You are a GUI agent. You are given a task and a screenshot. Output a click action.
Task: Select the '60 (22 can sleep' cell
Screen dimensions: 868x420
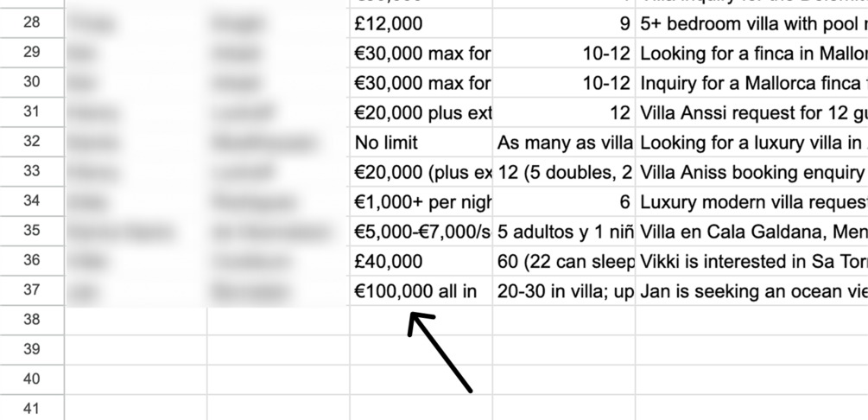[x=564, y=261]
